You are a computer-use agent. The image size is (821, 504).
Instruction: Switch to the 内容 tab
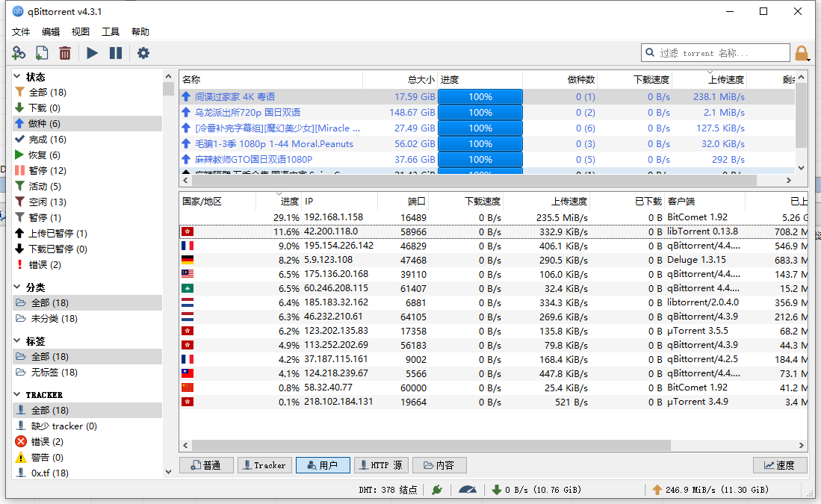point(439,465)
